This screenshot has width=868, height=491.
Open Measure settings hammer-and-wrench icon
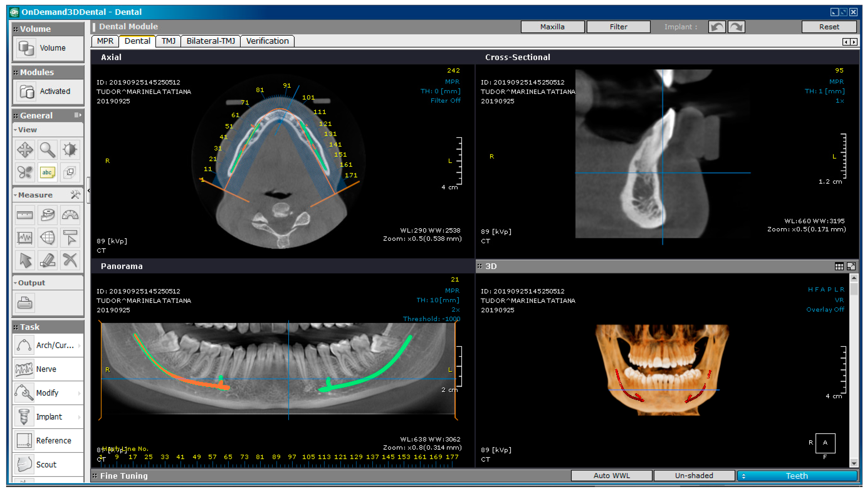click(75, 195)
